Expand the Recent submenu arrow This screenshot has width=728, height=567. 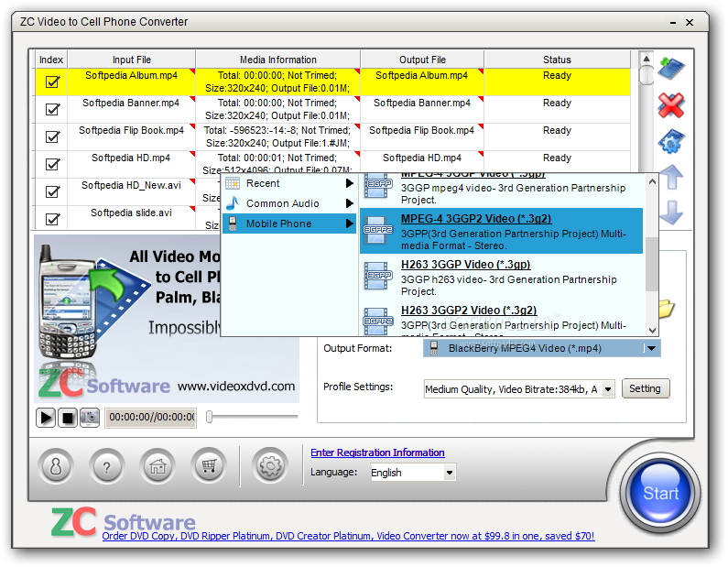(x=350, y=183)
